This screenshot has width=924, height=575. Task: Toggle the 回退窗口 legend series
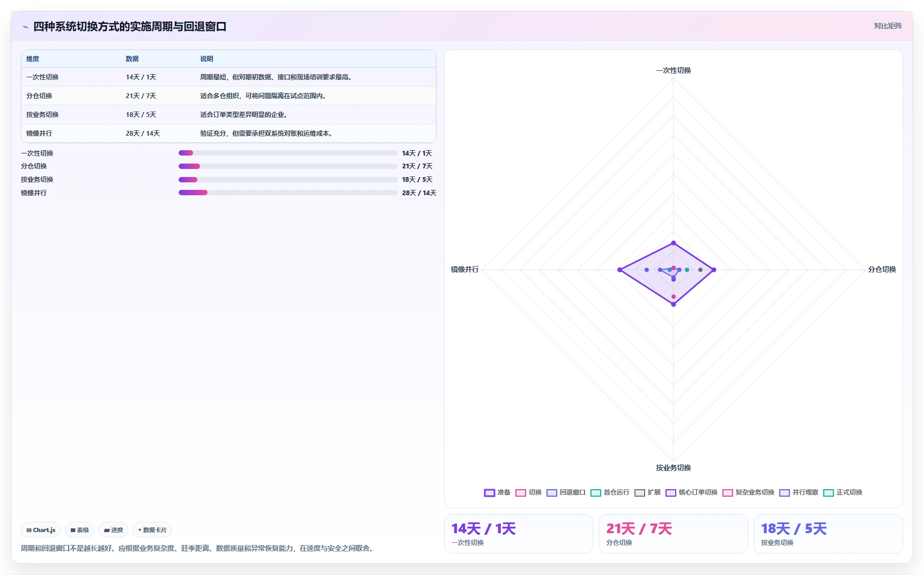coord(566,492)
